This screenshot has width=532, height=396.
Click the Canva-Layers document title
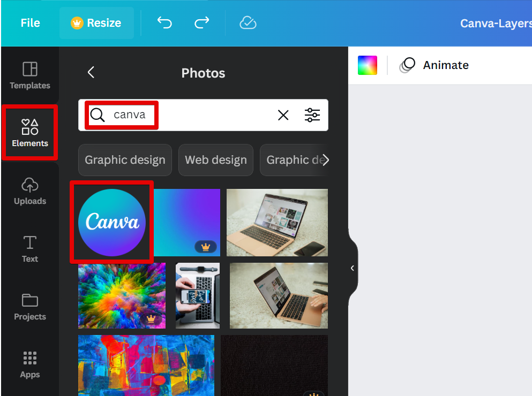click(496, 23)
